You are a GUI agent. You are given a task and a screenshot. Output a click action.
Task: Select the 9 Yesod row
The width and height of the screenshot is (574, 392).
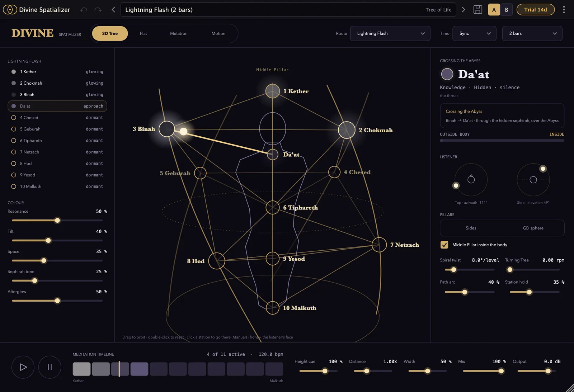[57, 175]
